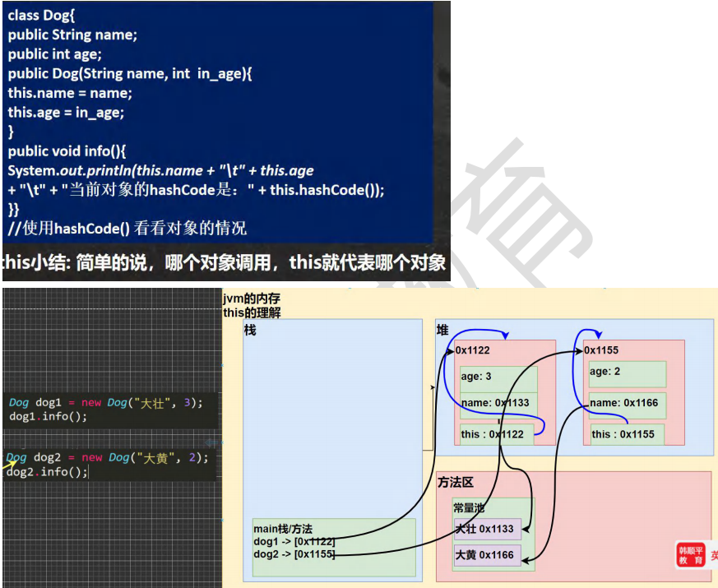Click the 方法区 section heading
The width and height of the screenshot is (718, 588).
click(456, 483)
